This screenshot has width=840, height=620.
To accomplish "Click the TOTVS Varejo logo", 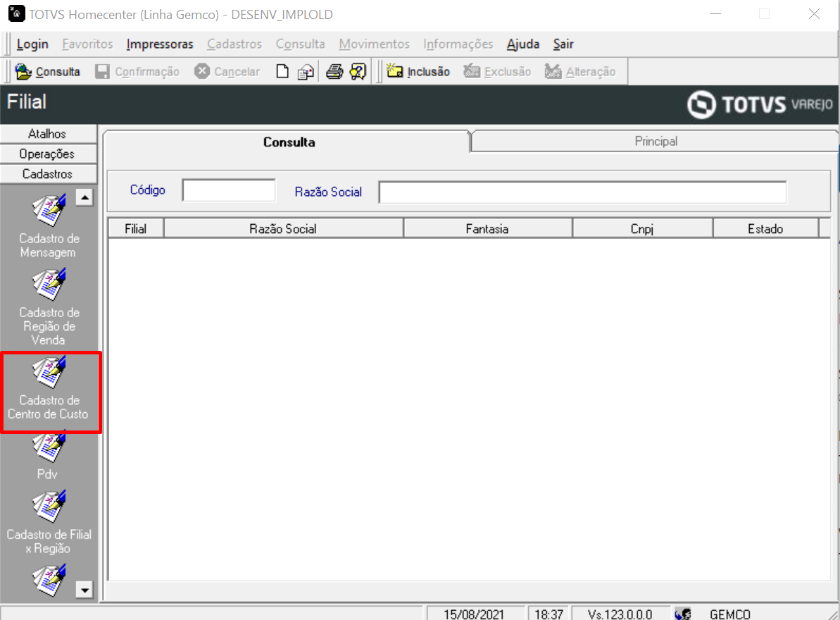I will [760, 104].
